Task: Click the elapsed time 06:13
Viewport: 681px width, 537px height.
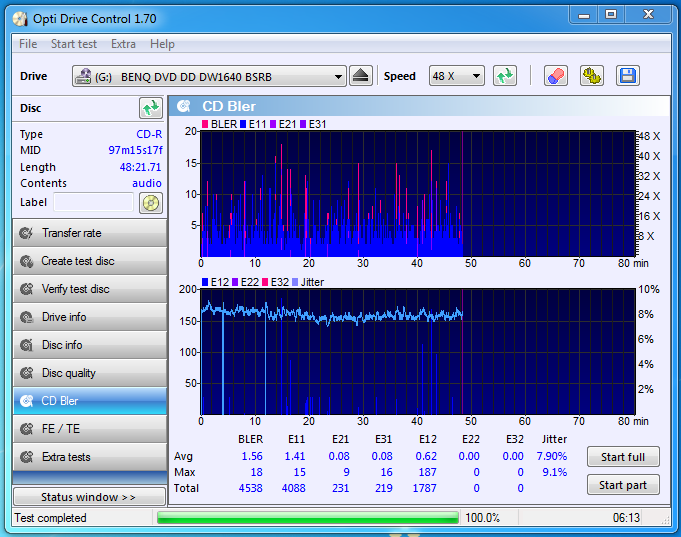Action: [626, 518]
